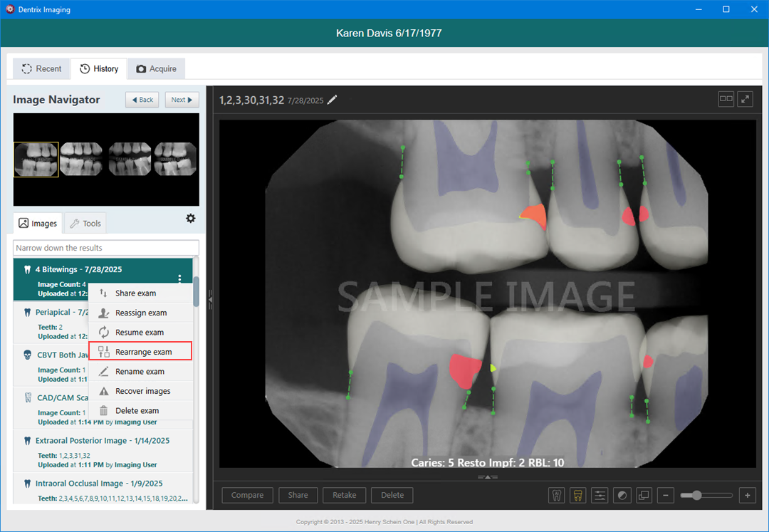The height and width of the screenshot is (532, 769).
Task: Switch to the Acquire tab
Action: click(x=156, y=69)
